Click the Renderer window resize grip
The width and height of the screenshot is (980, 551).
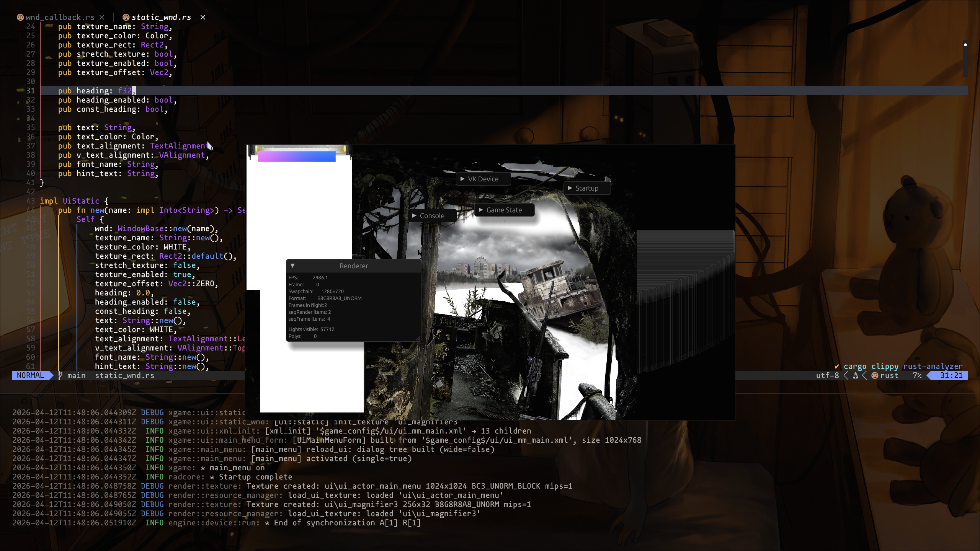point(418,338)
